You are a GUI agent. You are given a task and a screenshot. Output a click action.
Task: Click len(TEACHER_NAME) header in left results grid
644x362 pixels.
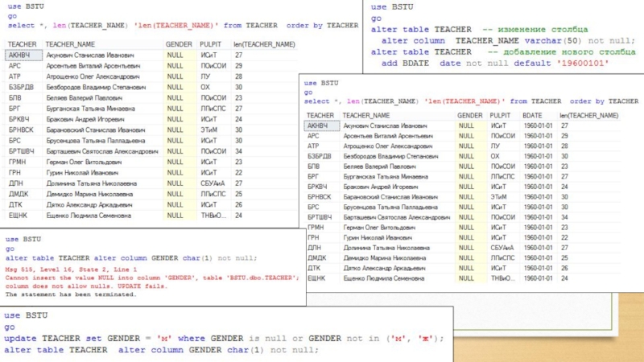tap(264, 44)
